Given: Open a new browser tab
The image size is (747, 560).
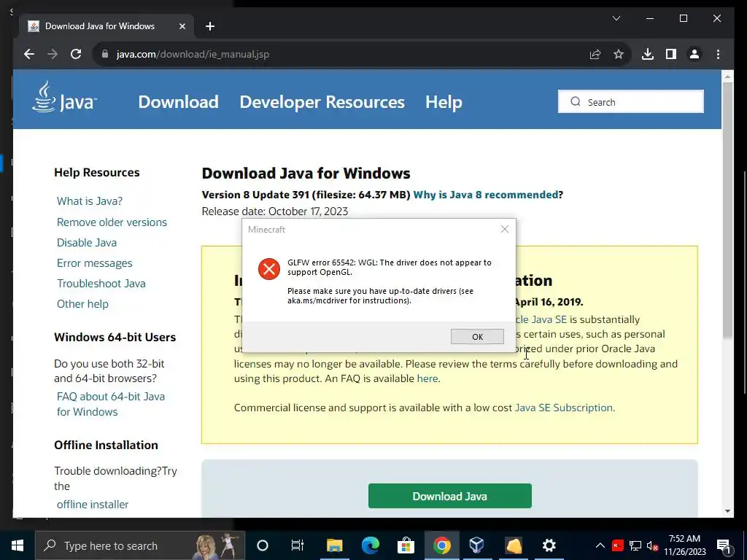Looking at the screenshot, I should coord(210,26).
